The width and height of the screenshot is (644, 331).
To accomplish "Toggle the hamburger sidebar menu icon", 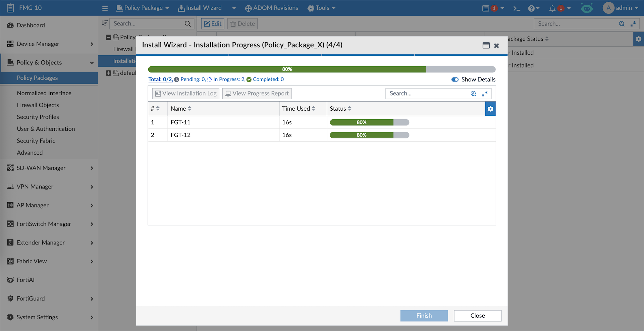I will [105, 8].
